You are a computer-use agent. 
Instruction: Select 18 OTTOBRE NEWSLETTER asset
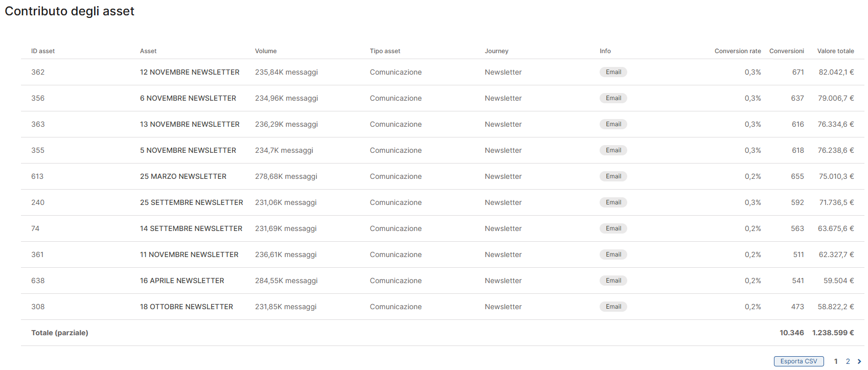tap(187, 307)
